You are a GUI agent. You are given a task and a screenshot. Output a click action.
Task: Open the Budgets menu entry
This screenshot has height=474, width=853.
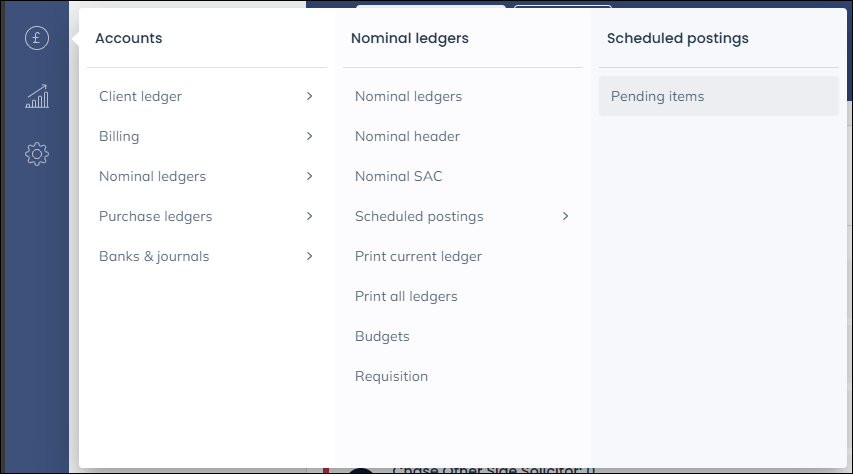click(x=382, y=336)
